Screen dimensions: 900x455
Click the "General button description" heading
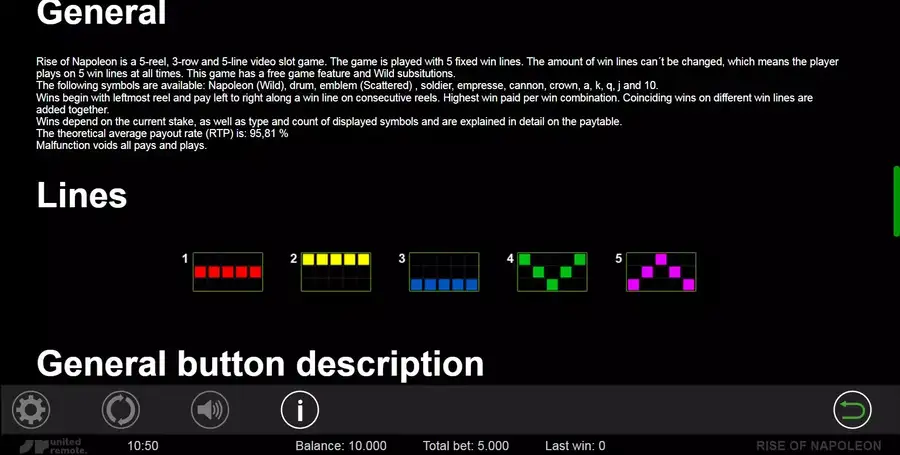tap(260, 364)
